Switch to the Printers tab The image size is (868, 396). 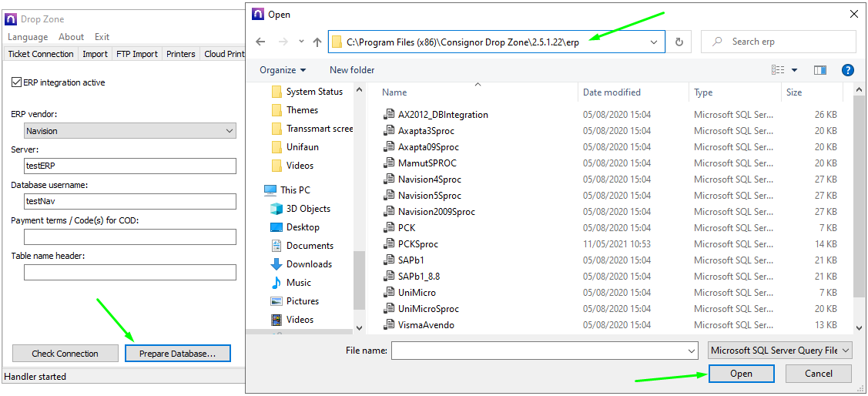point(181,54)
